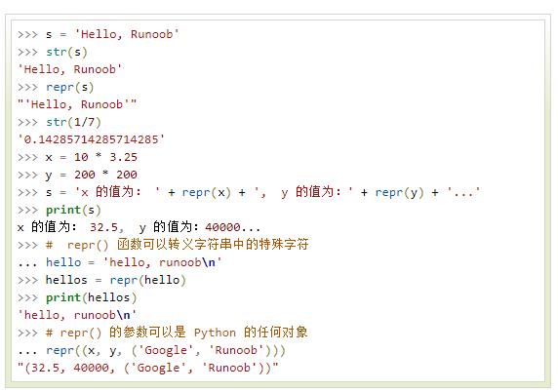The image size is (558, 392).
Task: Click the line x = 10 * 3.25
Action: (77, 157)
